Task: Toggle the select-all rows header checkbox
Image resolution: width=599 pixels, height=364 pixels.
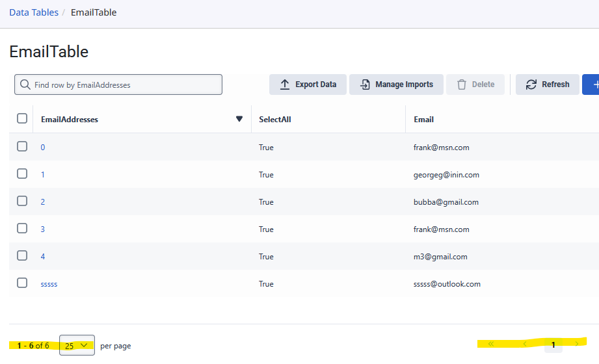Action: 22,118
